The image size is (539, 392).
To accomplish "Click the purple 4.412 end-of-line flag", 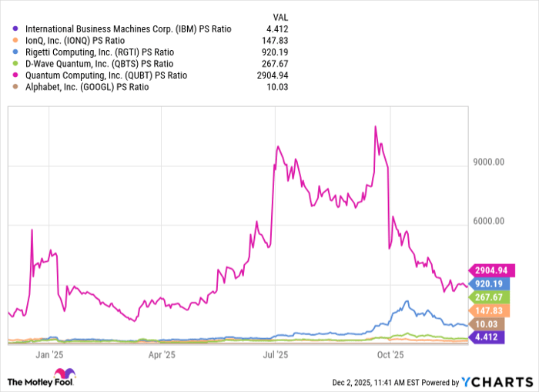I will pos(487,337).
